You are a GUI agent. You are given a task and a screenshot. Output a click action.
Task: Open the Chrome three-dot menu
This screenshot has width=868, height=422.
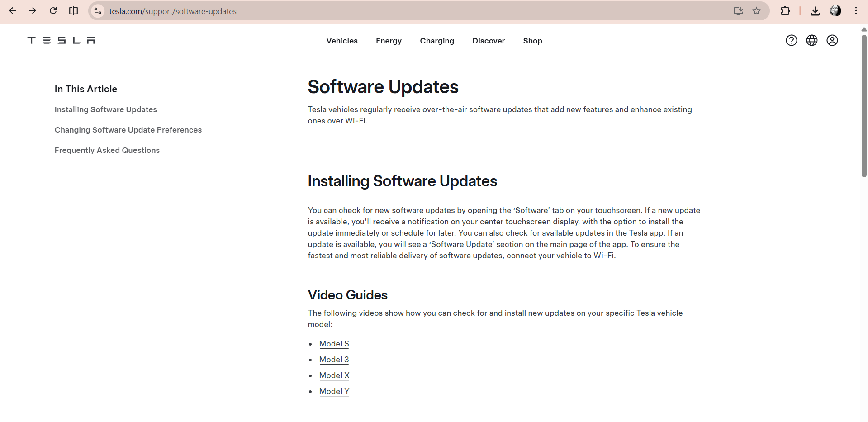coord(856,11)
